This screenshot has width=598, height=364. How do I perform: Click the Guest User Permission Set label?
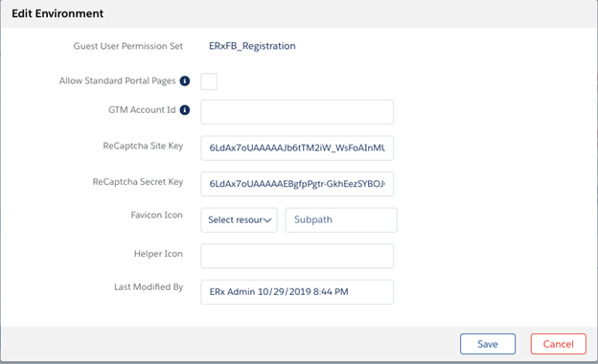coord(128,46)
